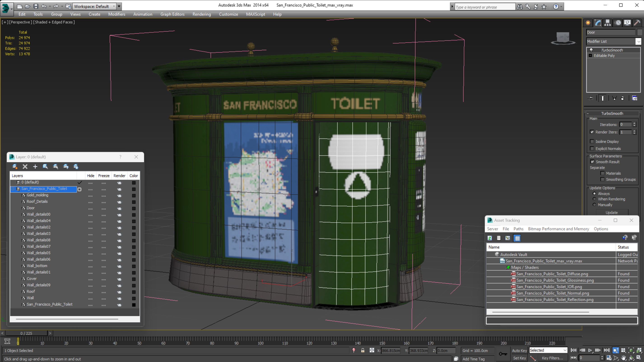This screenshot has height=362, width=644.
Task: Open the Create command panel tab
Action: 588,23
